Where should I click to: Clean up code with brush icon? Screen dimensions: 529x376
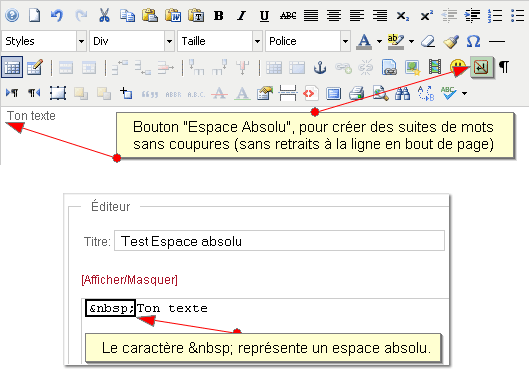(451, 41)
